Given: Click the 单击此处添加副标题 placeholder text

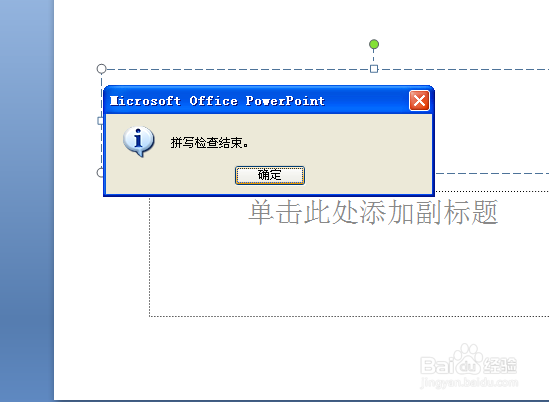Looking at the screenshot, I should click(x=373, y=212).
